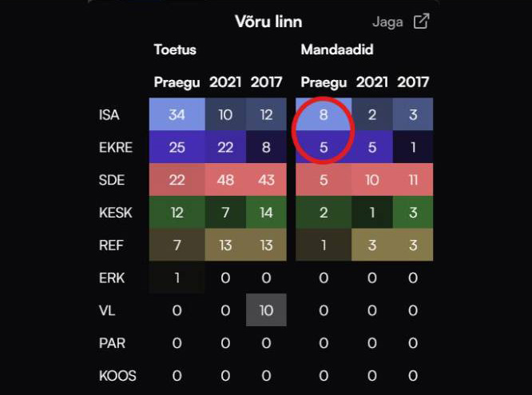Click the 2017 header under Mandaadid

click(413, 82)
